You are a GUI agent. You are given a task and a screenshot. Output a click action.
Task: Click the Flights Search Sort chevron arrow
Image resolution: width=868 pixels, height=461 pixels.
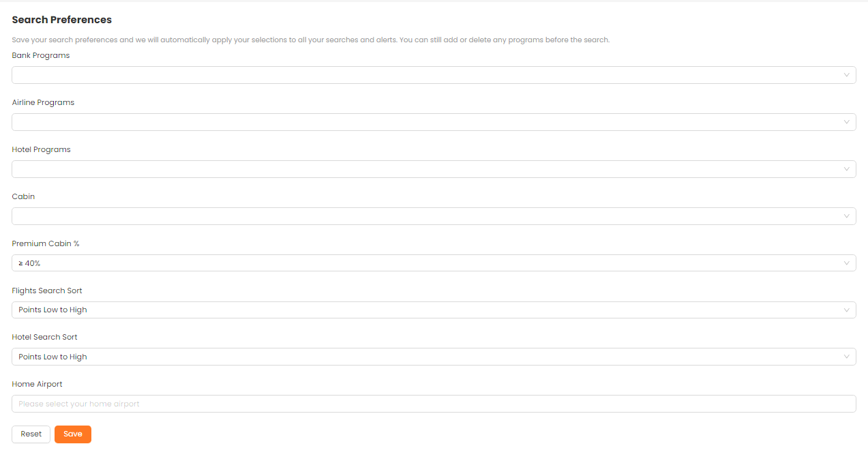[846, 310]
